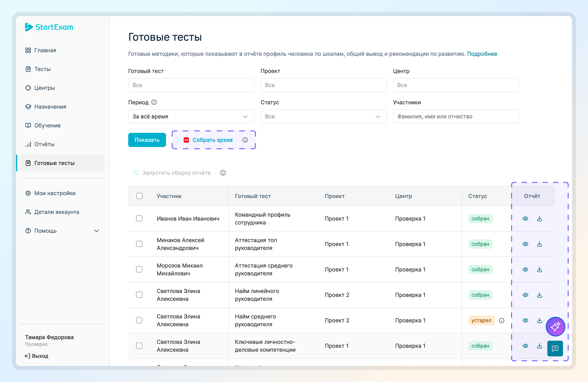View report for Ключевые личностно-деловые компетенции row
The height and width of the screenshot is (382, 588).
(x=526, y=346)
